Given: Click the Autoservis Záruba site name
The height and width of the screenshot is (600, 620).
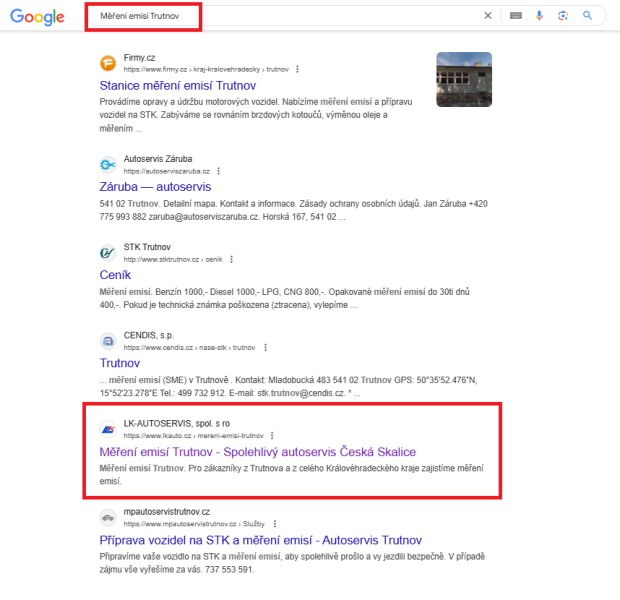Looking at the screenshot, I should 158,159.
